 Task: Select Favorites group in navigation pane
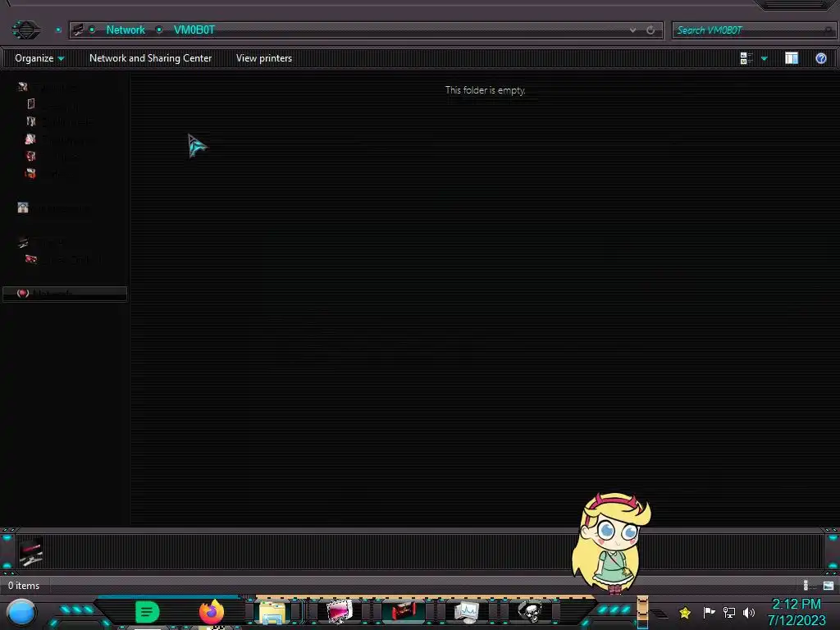(x=48, y=87)
